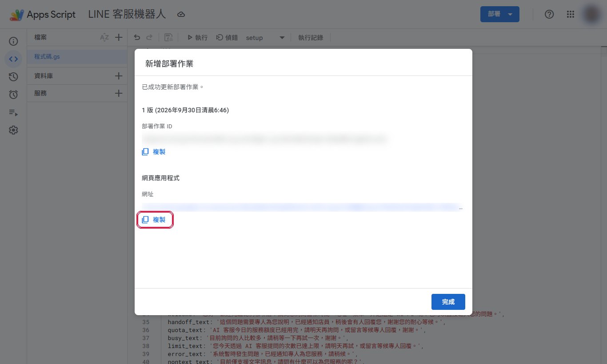Screen dimensions: 607x364
Task: Click the 資料庫 section label
Action: click(44, 76)
